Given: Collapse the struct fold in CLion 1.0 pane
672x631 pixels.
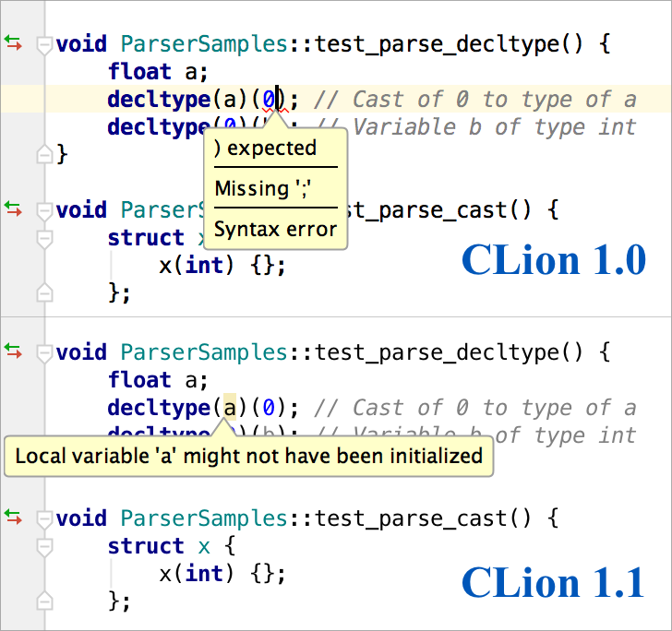Looking at the screenshot, I should click(x=44, y=240).
